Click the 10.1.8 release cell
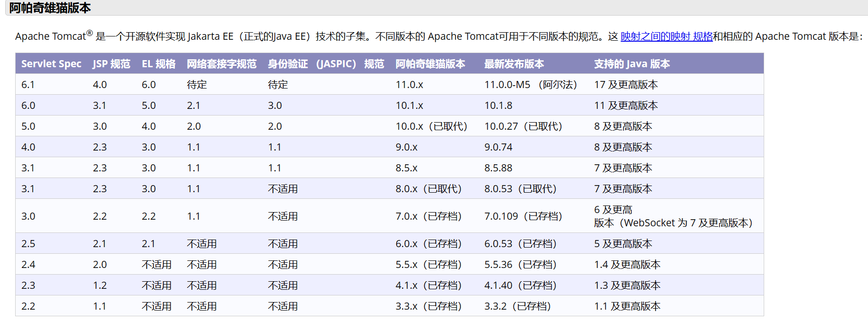 (498, 106)
